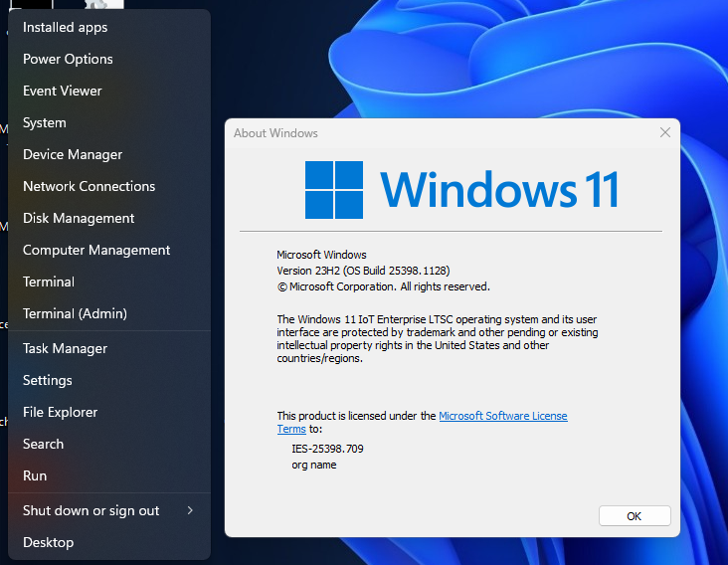Click the About Windows title bar text
The height and width of the screenshot is (565, 728).
tap(275, 133)
